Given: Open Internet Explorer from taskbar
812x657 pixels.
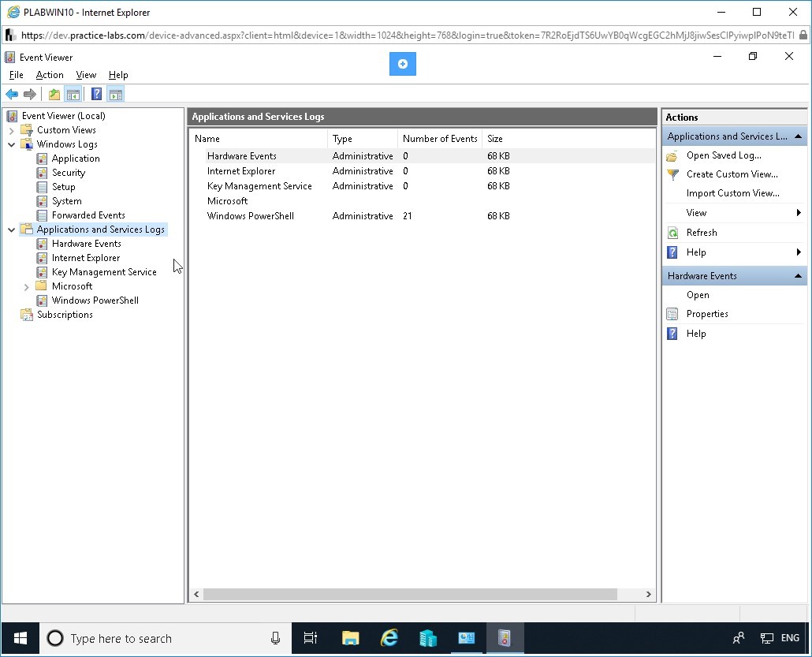Looking at the screenshot, I should pyautogui.click(x=389, y=638).
